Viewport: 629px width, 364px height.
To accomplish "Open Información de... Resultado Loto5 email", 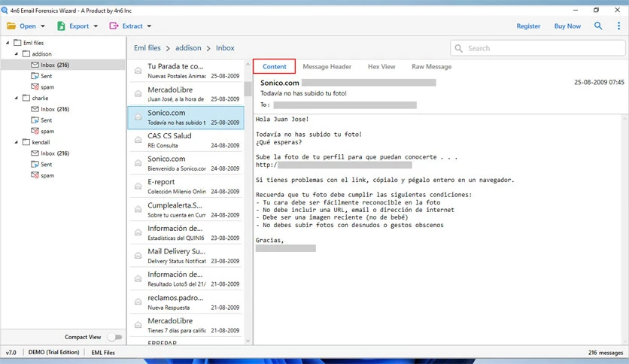I will pyautogui.click(x=186, y=278).
